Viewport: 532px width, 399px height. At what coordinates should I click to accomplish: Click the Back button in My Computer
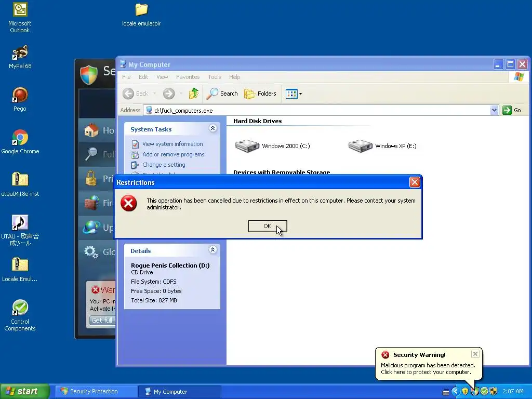tap(136, 94)
